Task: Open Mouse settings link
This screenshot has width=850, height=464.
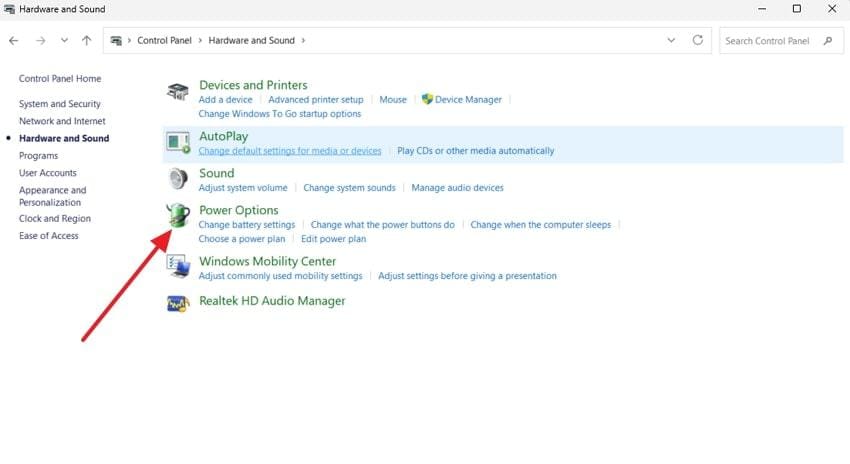Action: [393, 100]
